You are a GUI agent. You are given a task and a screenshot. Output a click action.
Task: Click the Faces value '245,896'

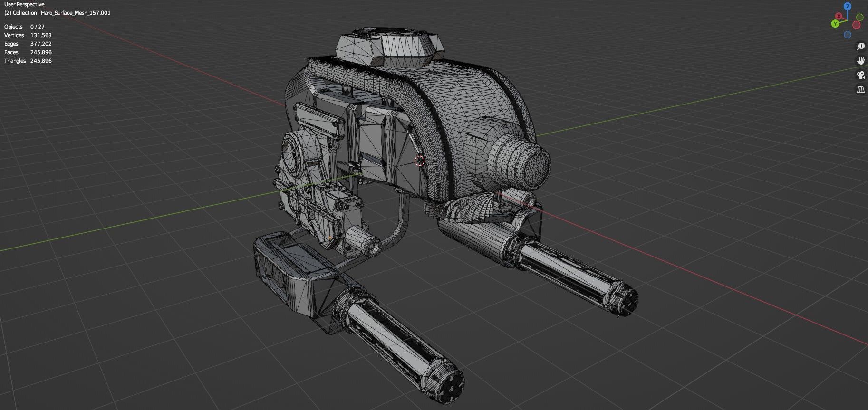coord(41,52)
